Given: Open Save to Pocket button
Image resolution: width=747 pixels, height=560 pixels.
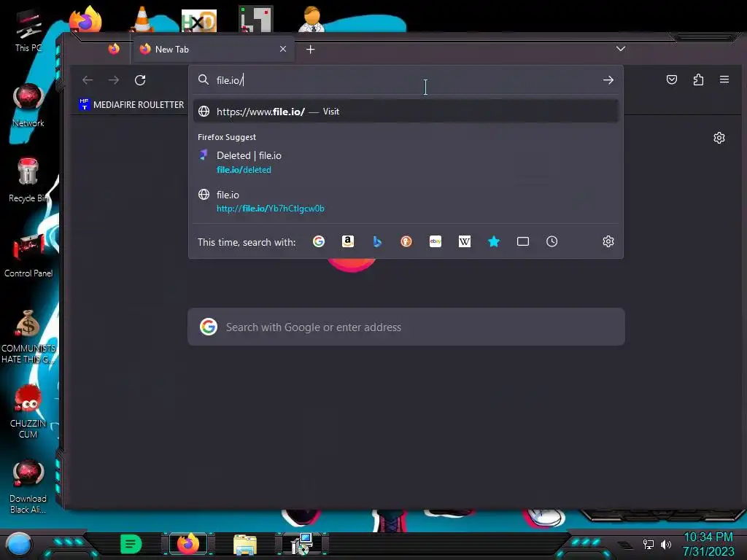Looking at the screenshot, I should click(x=672, y=79).
